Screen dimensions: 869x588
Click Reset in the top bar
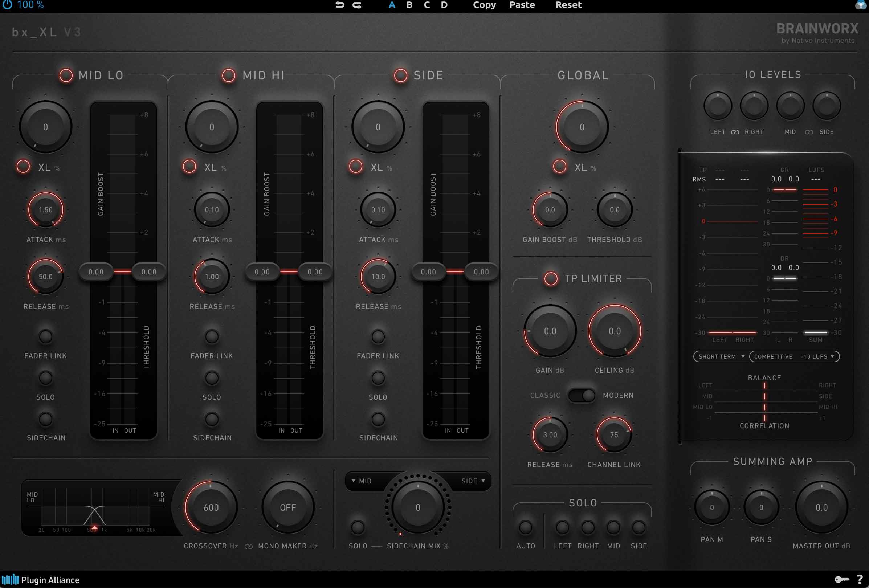568,5
